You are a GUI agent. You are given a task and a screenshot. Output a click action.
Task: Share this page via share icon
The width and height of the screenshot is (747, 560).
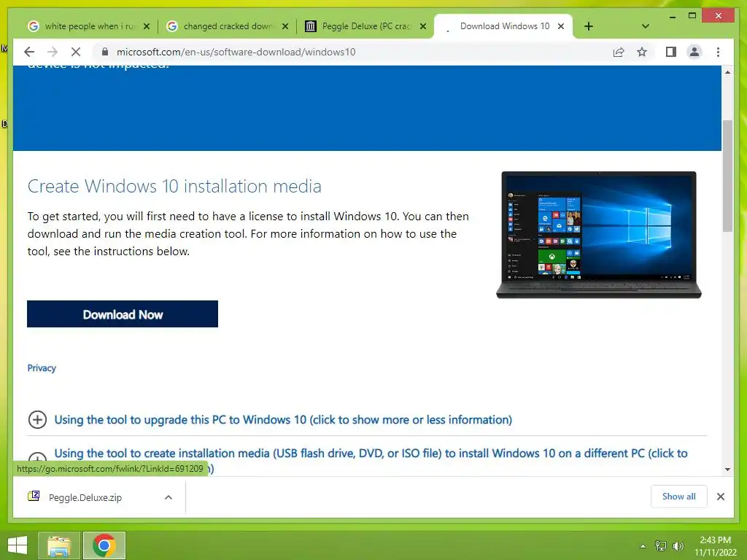click(619, 52)
